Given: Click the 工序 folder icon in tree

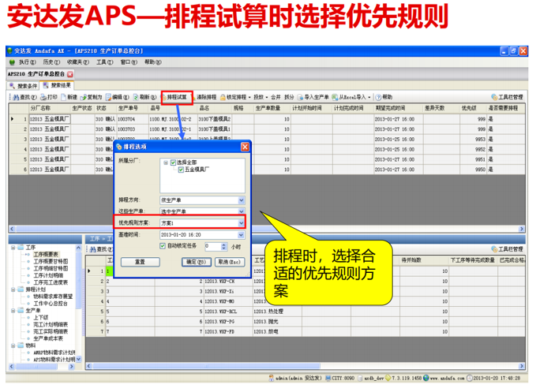Looking at the screenshot, I should (21, 248).
